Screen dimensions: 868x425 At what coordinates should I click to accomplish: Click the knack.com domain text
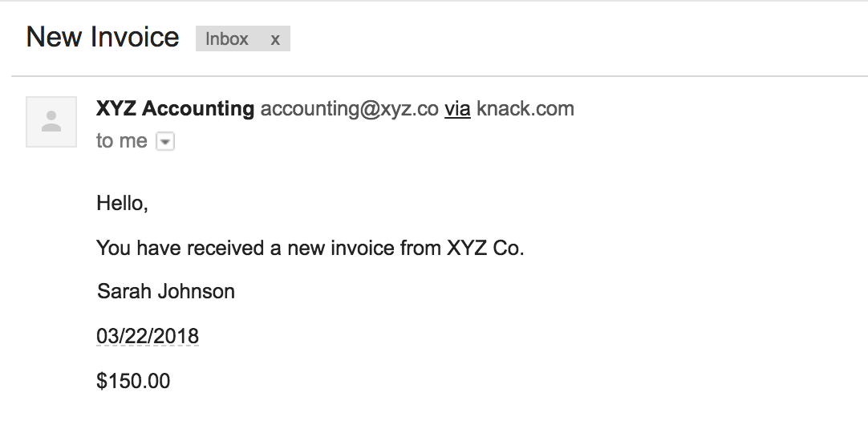525,109
